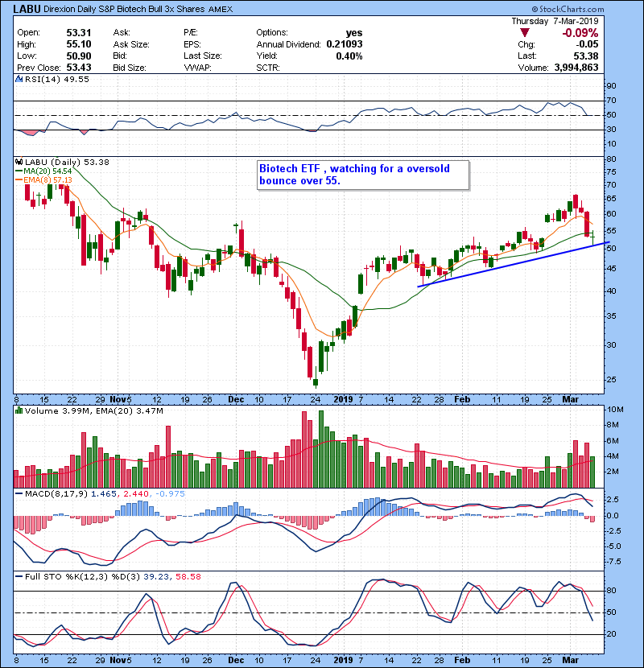Click the LABU (Daily) 53.38 chart label

coord(67,162)
